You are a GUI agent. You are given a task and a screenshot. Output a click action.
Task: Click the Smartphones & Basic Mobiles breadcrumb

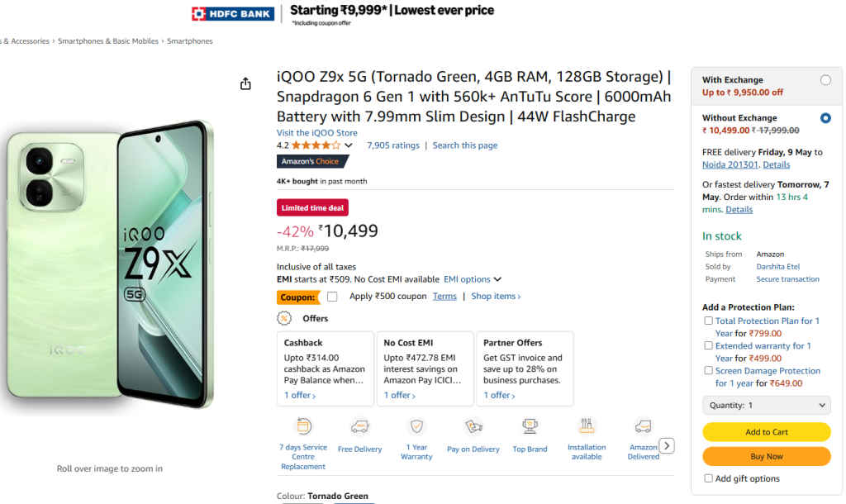tap(108, 40)
